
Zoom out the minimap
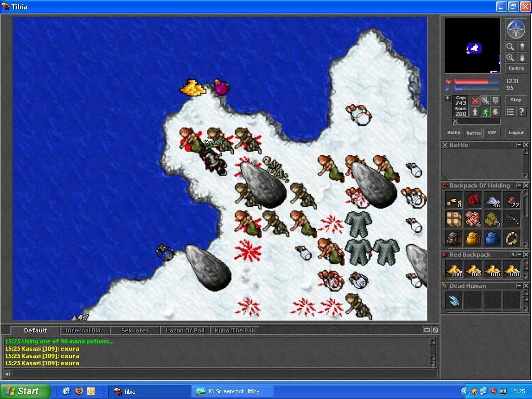click(510, 46)
